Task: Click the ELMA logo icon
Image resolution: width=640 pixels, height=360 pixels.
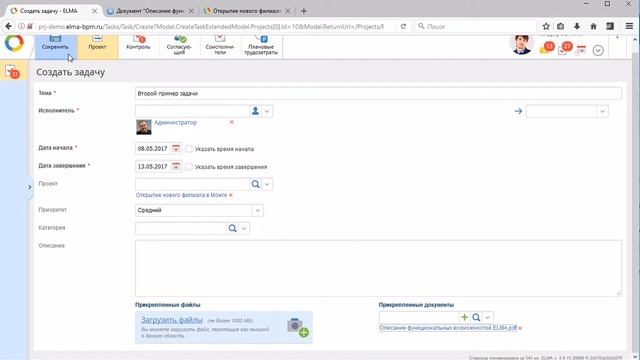Action: pyautogui.click(x=14, y=43)
